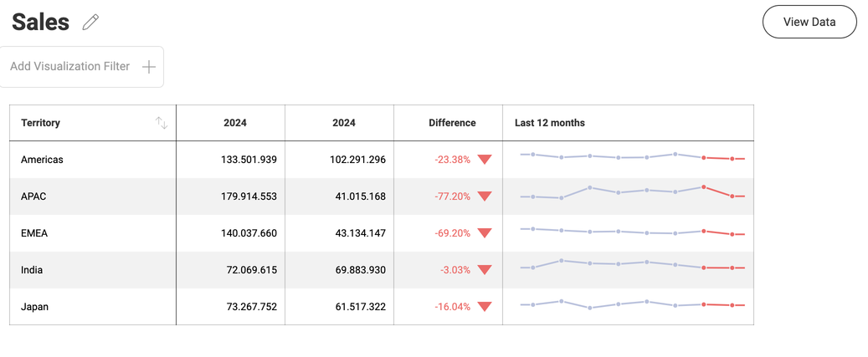The image size is (868, 357).
Task: Click the value 41.015.168
Action: (361, 196)
